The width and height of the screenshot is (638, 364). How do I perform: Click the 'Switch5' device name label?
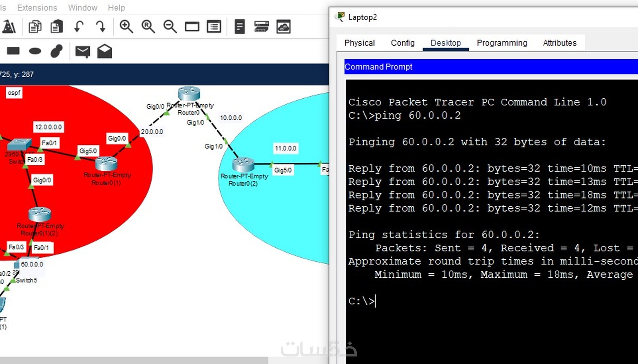tap(26, 280)
